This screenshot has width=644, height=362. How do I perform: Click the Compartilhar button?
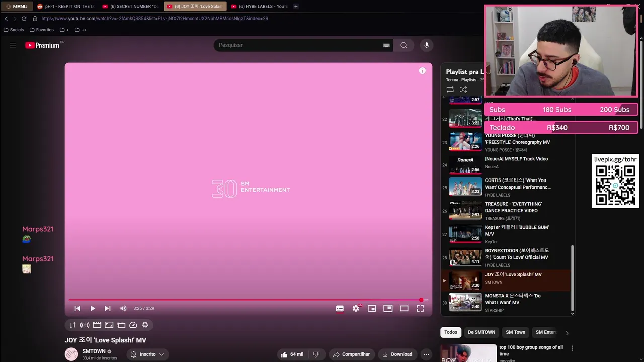(x=351, y=354)
